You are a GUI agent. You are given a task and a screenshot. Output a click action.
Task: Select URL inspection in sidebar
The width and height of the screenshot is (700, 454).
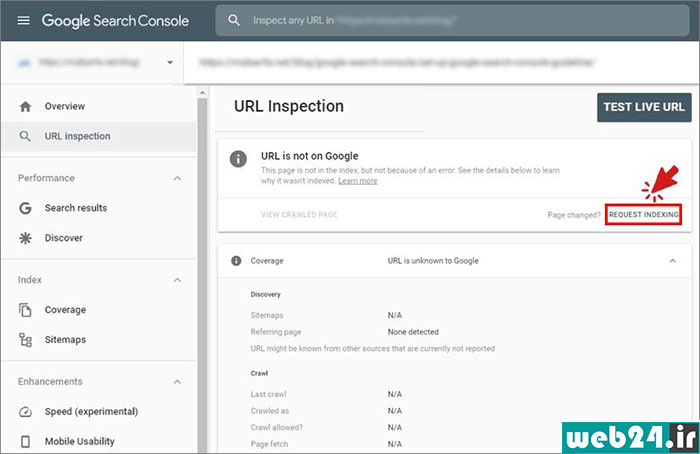pyautogui.click(x=99, y=136)
